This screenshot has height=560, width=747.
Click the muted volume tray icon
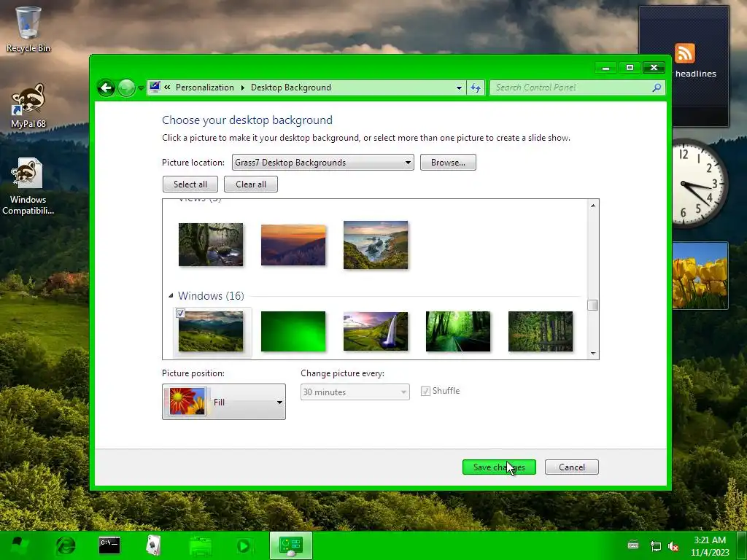pos(673,546)
